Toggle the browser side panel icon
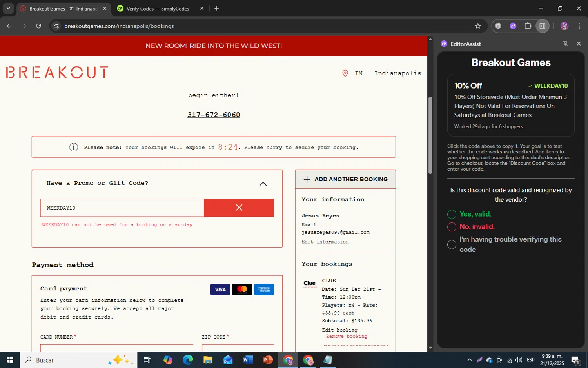Image resolution: width=588 pixels, height=368 pixels. pyautogui.click(x=543, y=26)
